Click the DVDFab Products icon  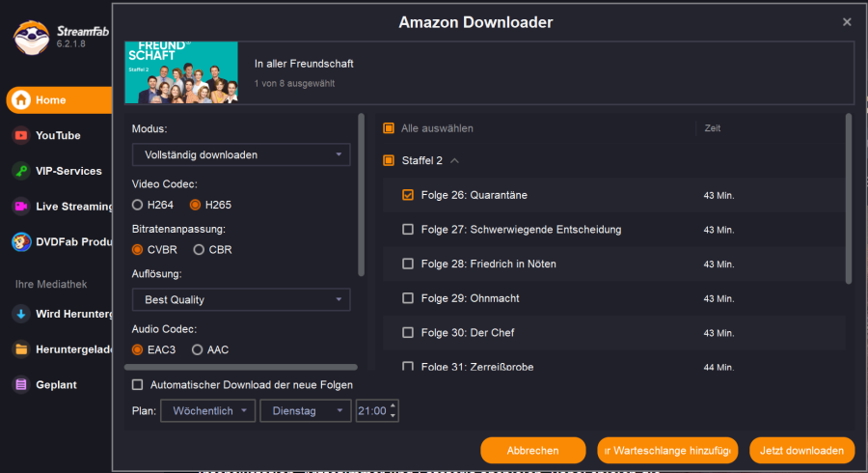pyautogui.click(x=21, y=242)
